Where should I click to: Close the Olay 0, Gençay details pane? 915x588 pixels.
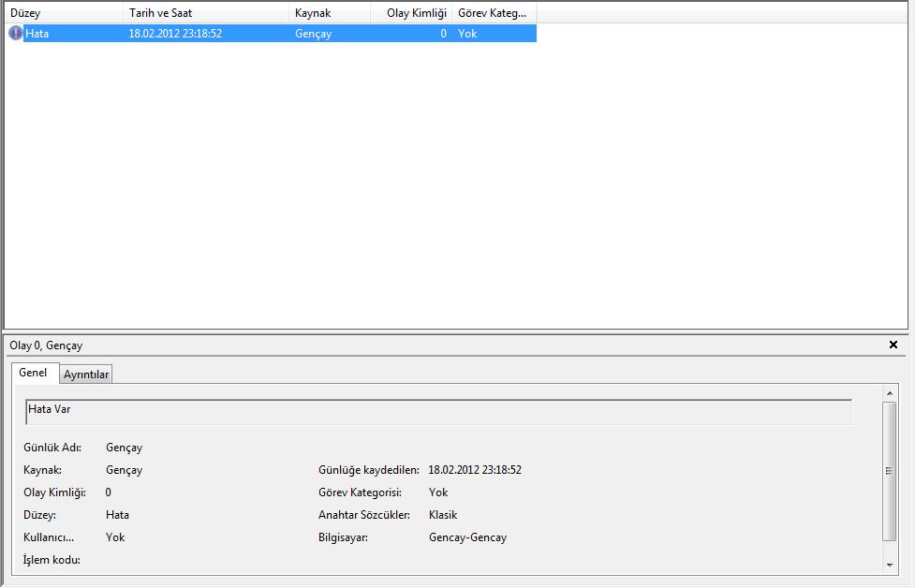(893, 345)
